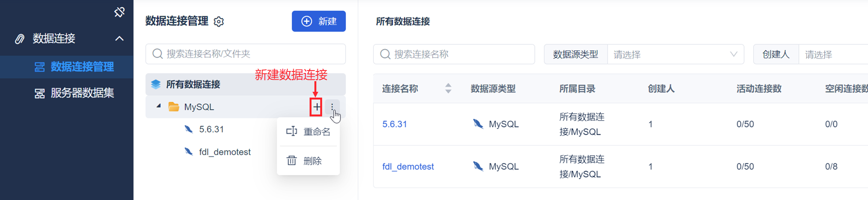
Task: Open settings gear beside 数据连接管理 title
Action: click(219, 22)
